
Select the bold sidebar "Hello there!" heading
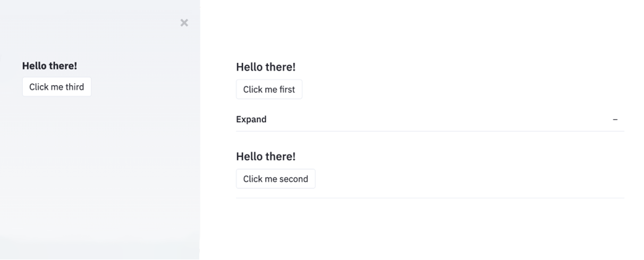(x=49, y=66)
